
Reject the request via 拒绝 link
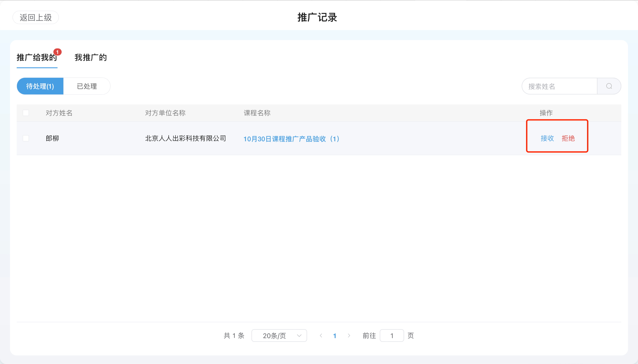click(569, 138)
